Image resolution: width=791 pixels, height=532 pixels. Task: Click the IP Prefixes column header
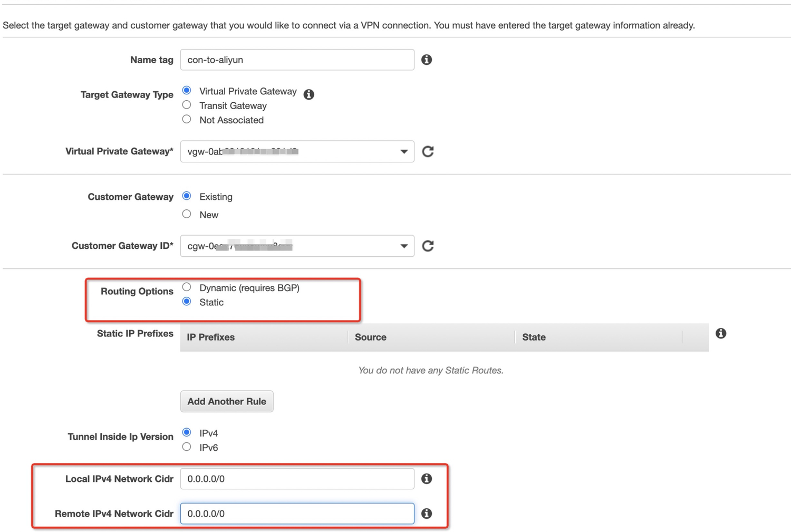(210, 337)
